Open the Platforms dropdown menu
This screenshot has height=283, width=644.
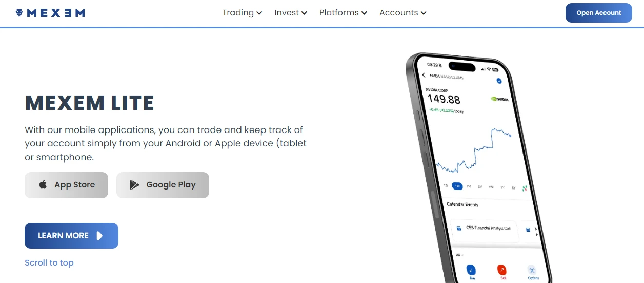[343, 13]
